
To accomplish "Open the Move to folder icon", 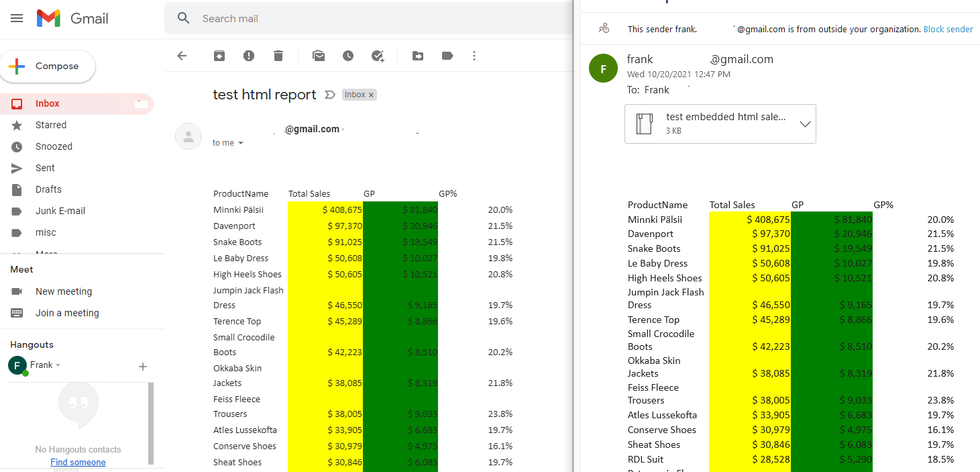I will point(418,56).
